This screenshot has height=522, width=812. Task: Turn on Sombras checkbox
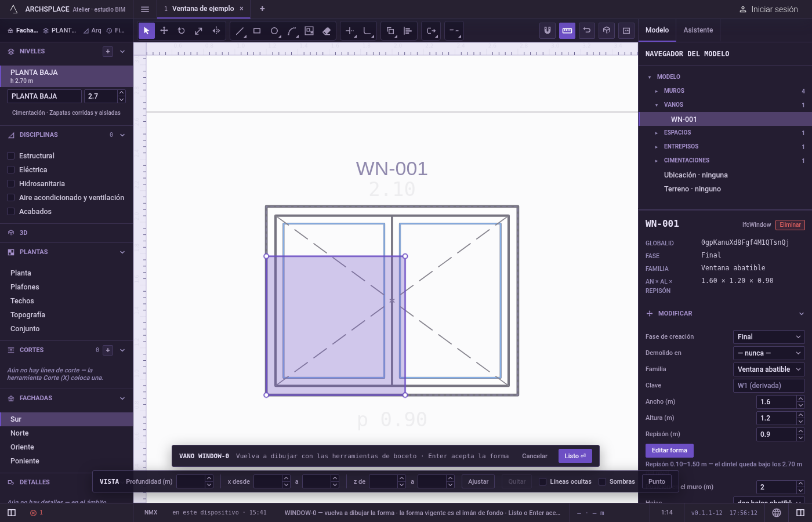click(602, 481)
